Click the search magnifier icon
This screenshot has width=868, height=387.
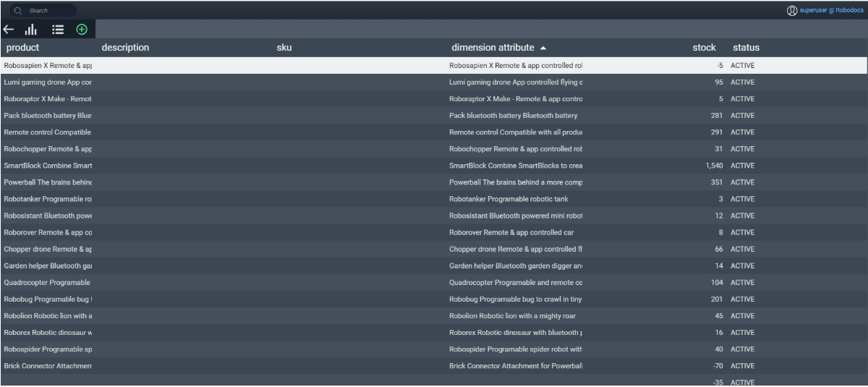[x=19, y=11]
